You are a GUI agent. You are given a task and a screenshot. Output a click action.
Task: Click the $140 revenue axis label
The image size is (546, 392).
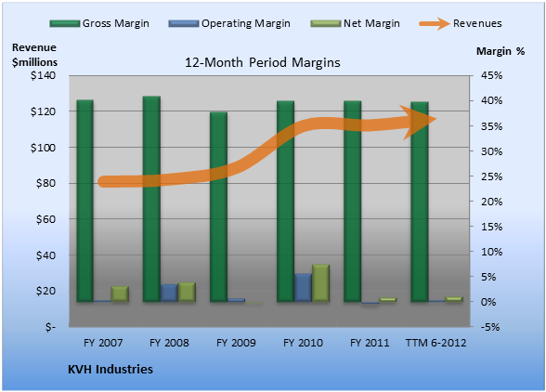[43, 75]
